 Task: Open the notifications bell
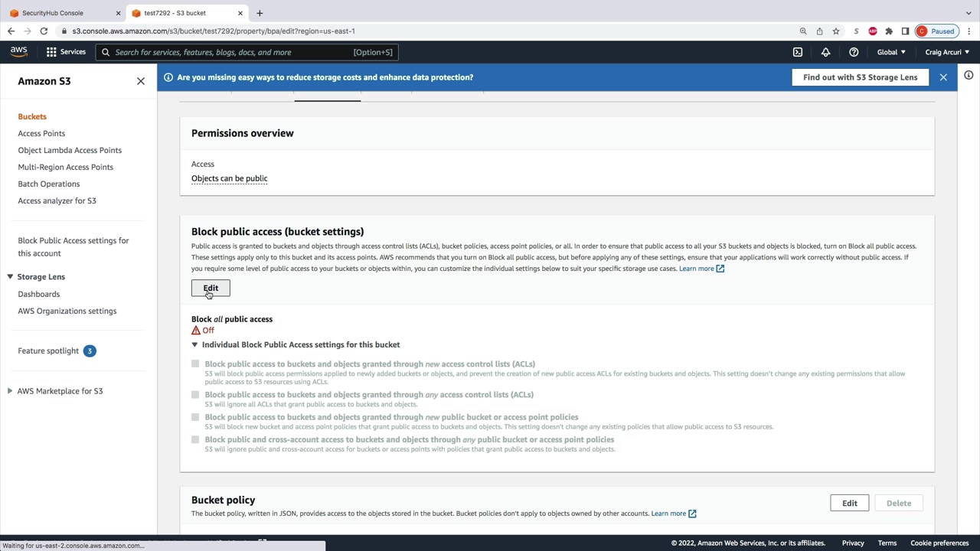825,52
